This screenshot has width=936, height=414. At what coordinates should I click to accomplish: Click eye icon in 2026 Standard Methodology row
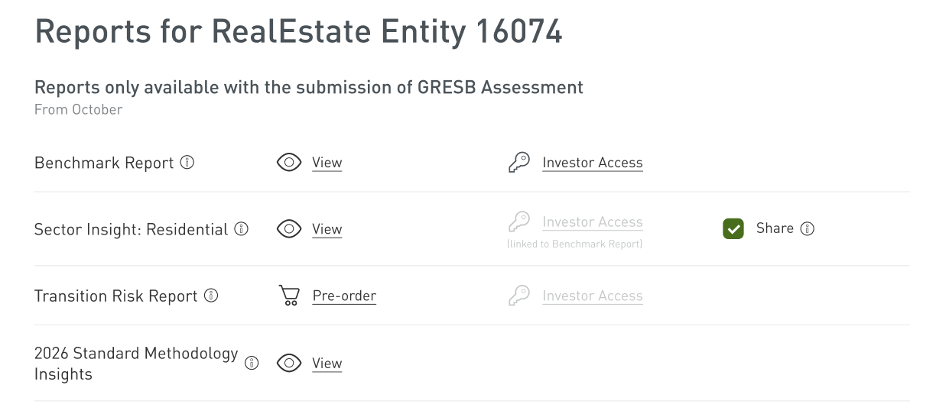pos(289,363)
